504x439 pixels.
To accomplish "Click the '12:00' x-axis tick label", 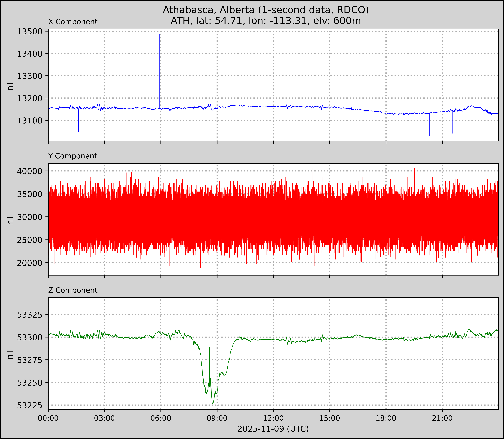I will coord(273,418).
